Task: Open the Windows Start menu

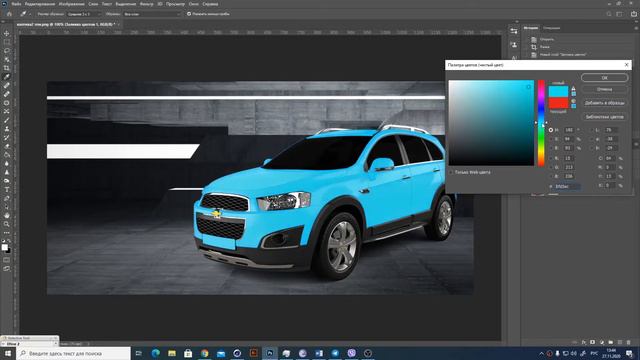Action: click(7, 353)
